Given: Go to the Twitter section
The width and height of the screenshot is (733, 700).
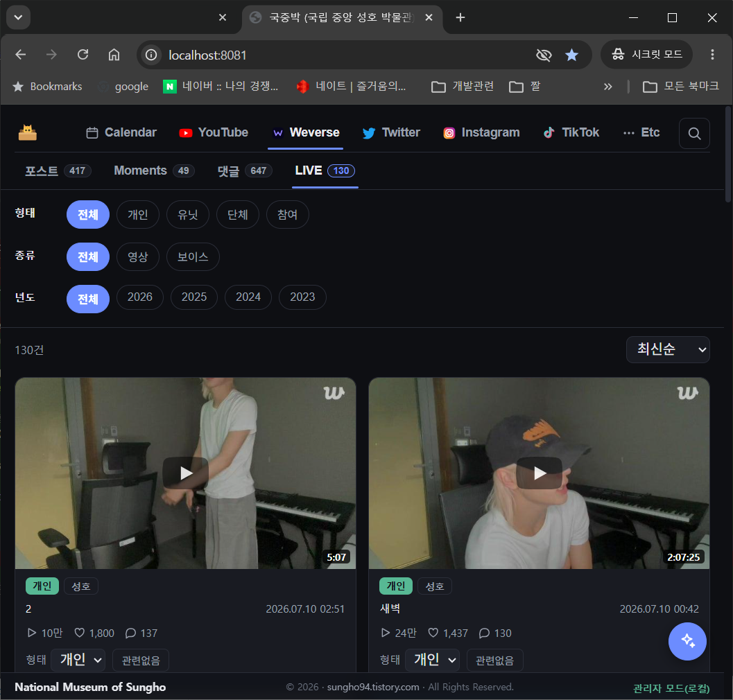Looking at the screenshot, I should click(x=391, y=132).
